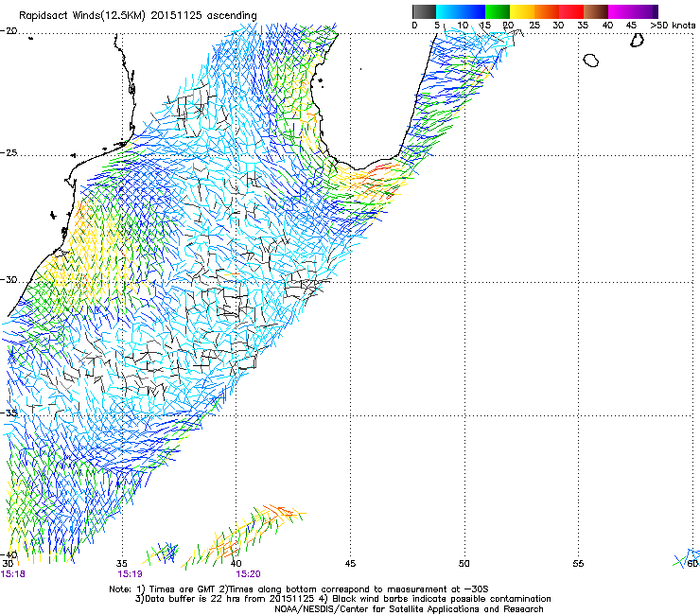Click longitude label "40" on the bottom axis

tap(236, 564)
